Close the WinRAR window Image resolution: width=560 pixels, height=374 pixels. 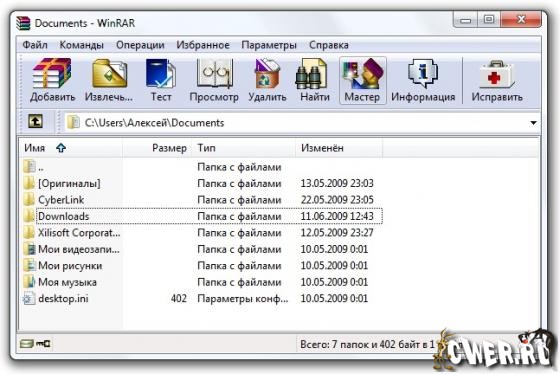pos(521,20)
